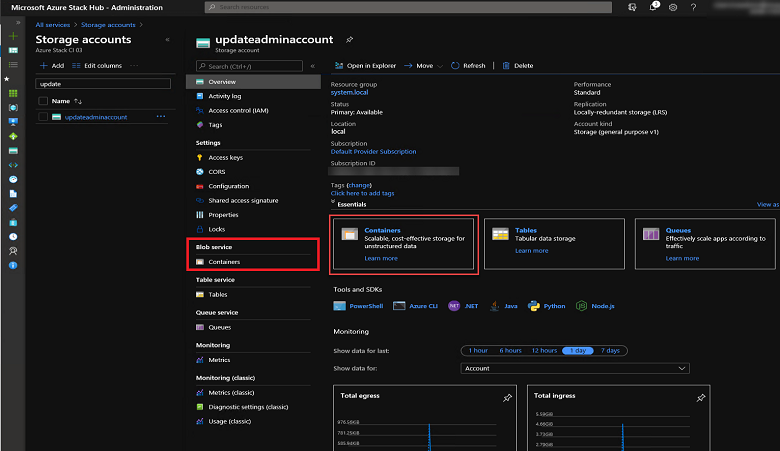Toggle the select-all checkbox beside Name

point(42,101)
